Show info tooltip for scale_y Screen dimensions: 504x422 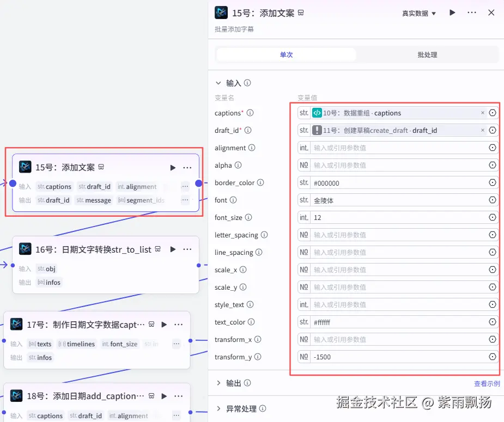pos(243,287)
